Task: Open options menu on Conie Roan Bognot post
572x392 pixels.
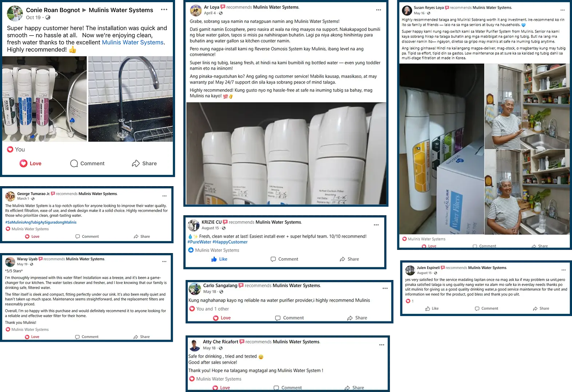Action: [x=164, y=9]
